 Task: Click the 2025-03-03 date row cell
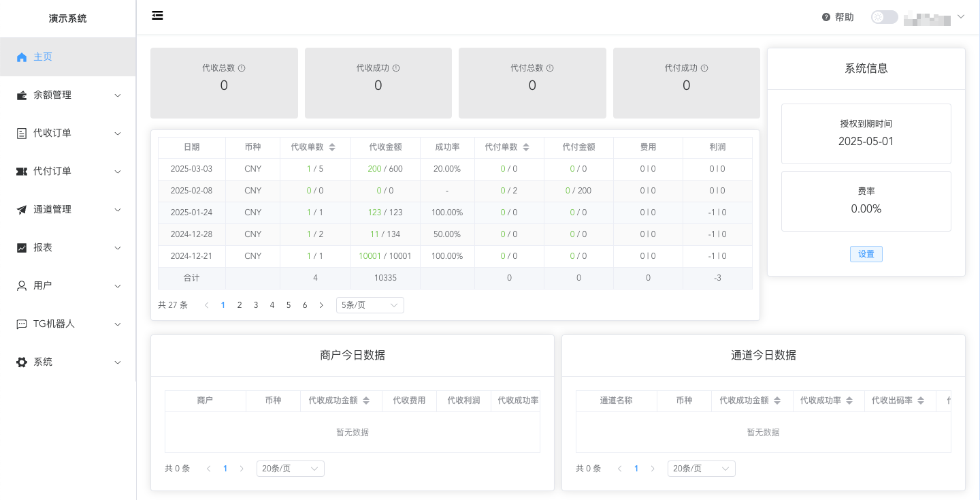[191, 169]
